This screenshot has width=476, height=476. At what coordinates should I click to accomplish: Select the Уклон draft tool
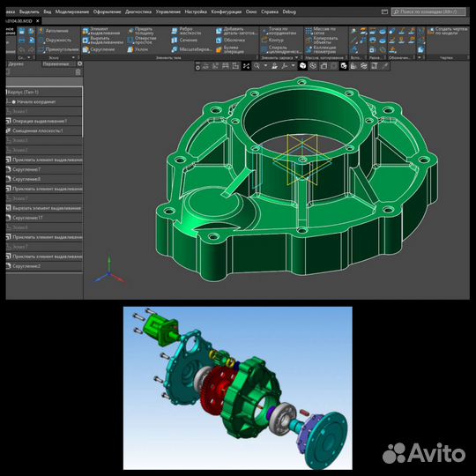pos(138,49)
